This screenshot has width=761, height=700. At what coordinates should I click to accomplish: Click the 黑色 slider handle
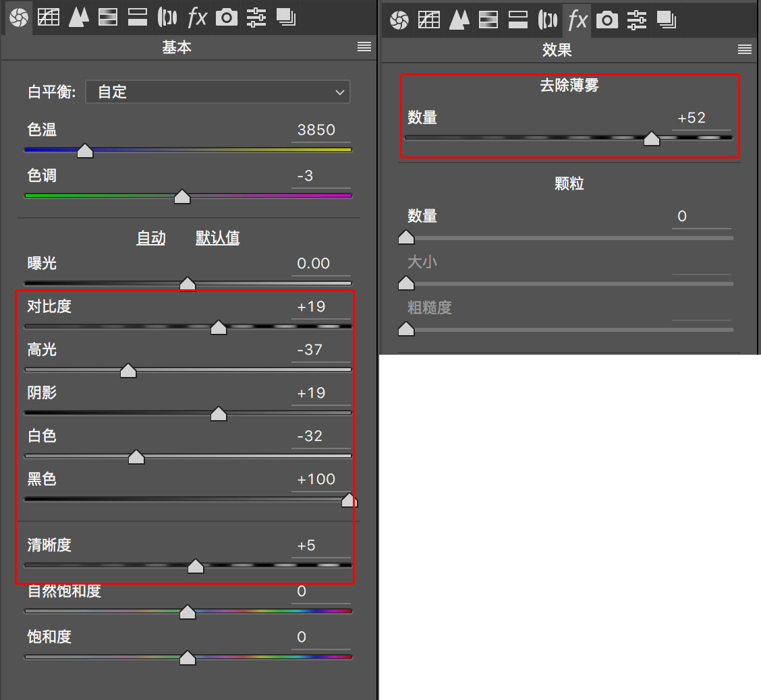tap(349, 500)
